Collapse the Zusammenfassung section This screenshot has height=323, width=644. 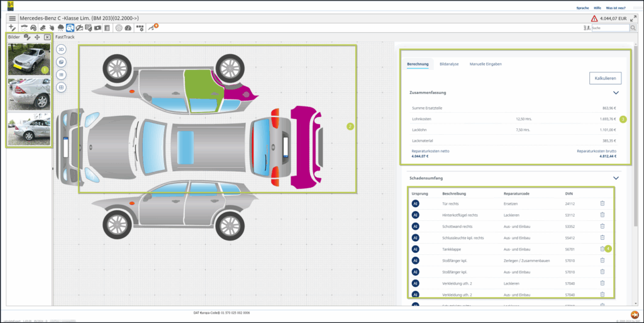(x=616, y=93)
